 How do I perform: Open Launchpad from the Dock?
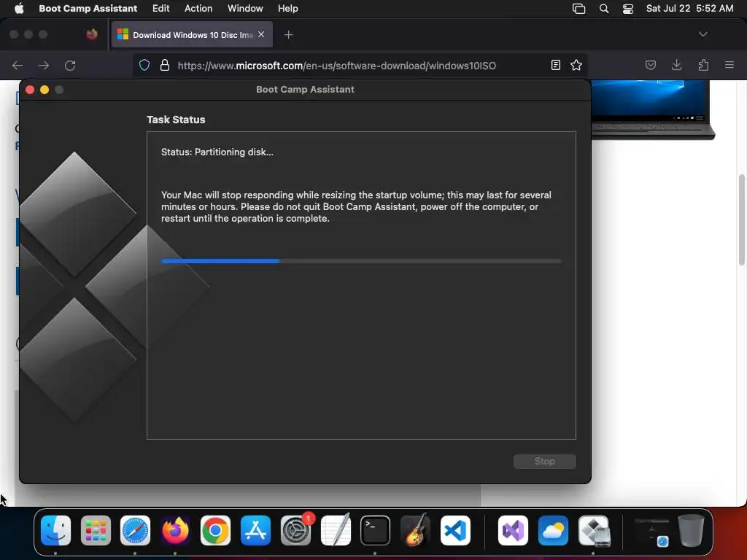(96, 531)
